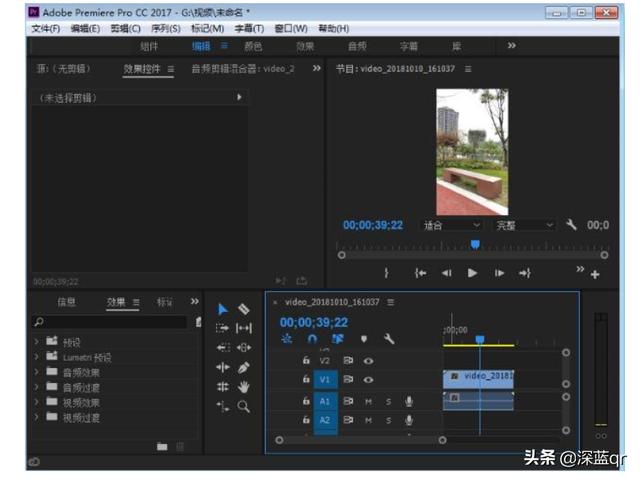Viewport: 640px width, 480px height.
Task: Switch to the 音频 workspace
Action: (357, 47)
